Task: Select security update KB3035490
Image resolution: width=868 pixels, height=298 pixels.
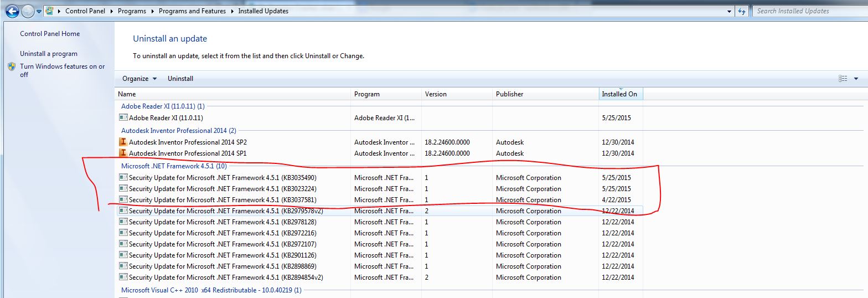Action: pyautogui.click(x=380, y=178)
